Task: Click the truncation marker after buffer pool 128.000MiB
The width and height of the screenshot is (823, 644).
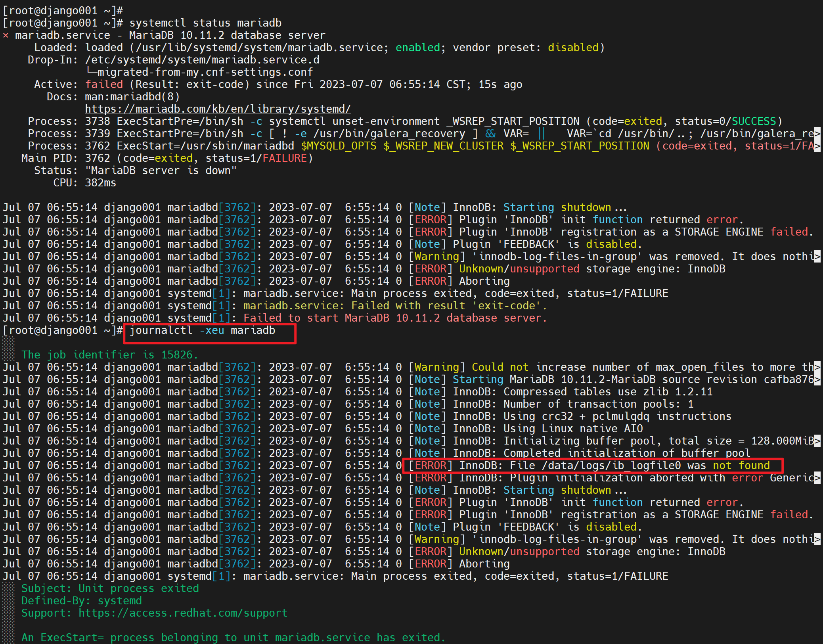Action: point(817,441)
